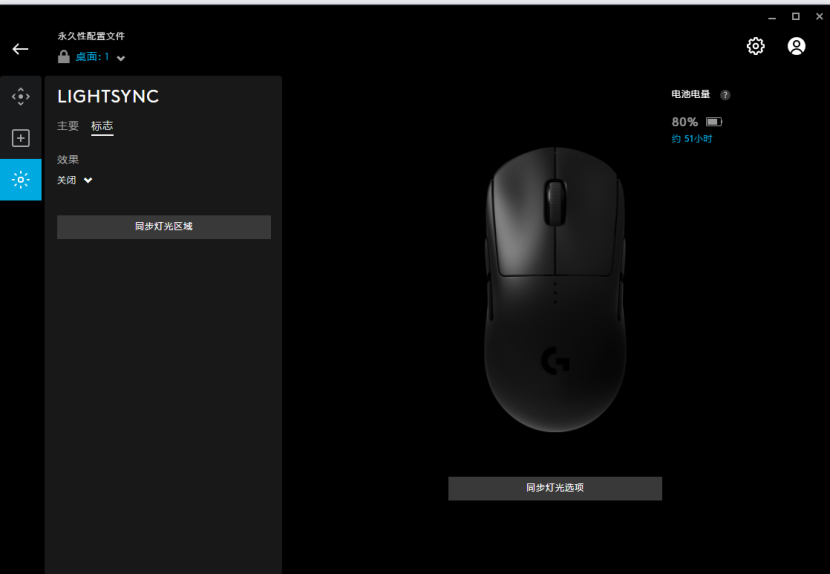830x574 pixels.
Task: Click the battery level icon near 80%
Action: [x=714, y=122]
